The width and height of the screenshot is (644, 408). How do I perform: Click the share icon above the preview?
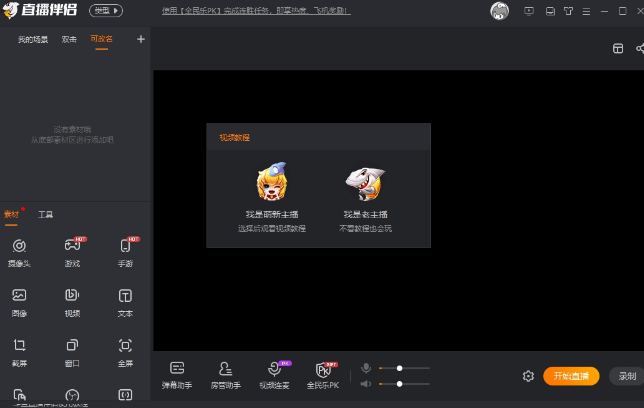pos(640,48)
